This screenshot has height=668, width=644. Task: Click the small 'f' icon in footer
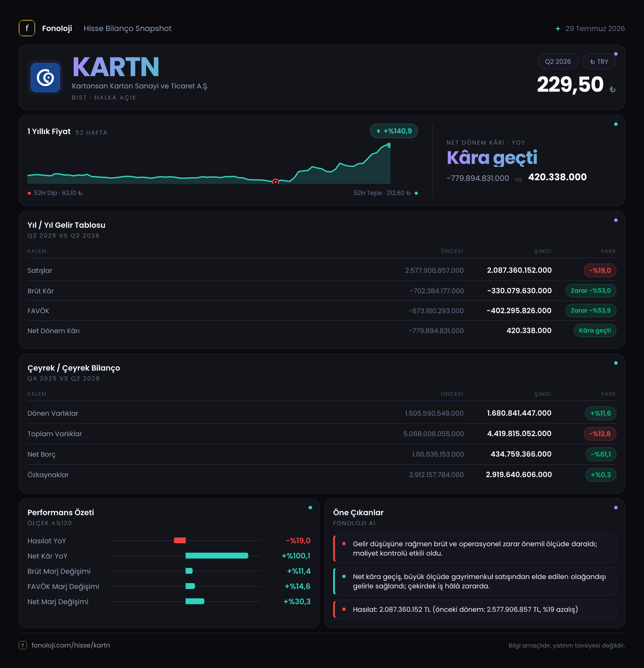(23, 645)
